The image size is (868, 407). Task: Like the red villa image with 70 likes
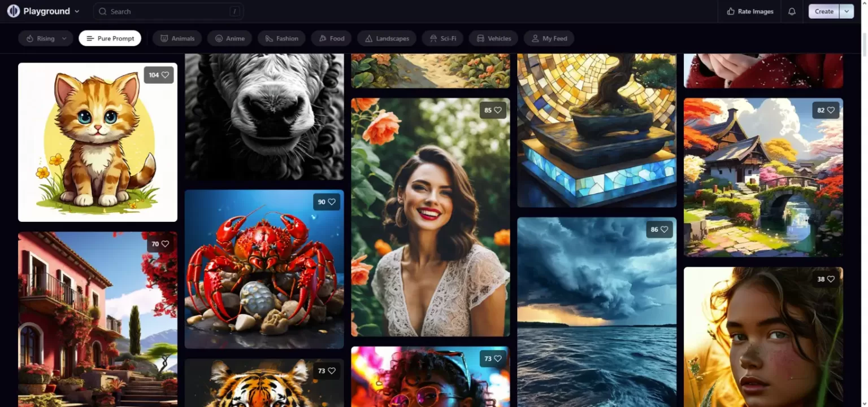pos(160,244)
